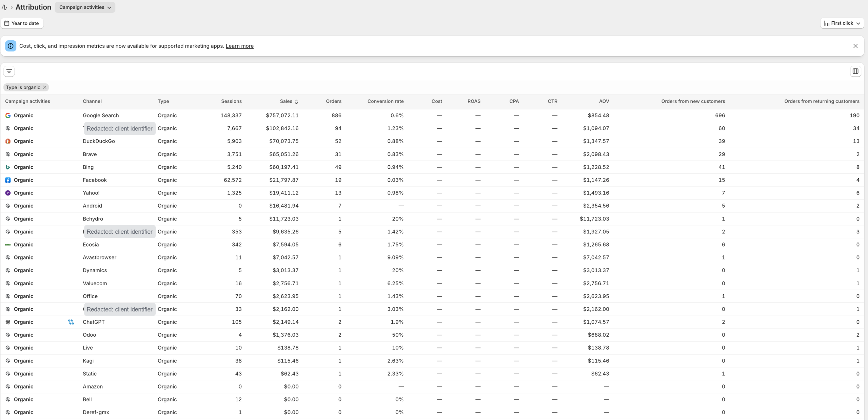Open the edit columns icon

coord(855,71)
